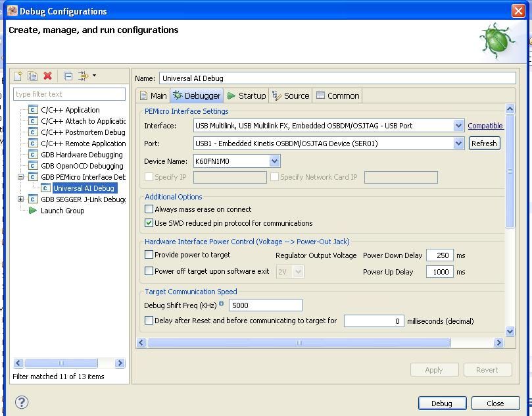532x416 pixels.
Task: Select the Debugger tab
Action: pos(197,95)
